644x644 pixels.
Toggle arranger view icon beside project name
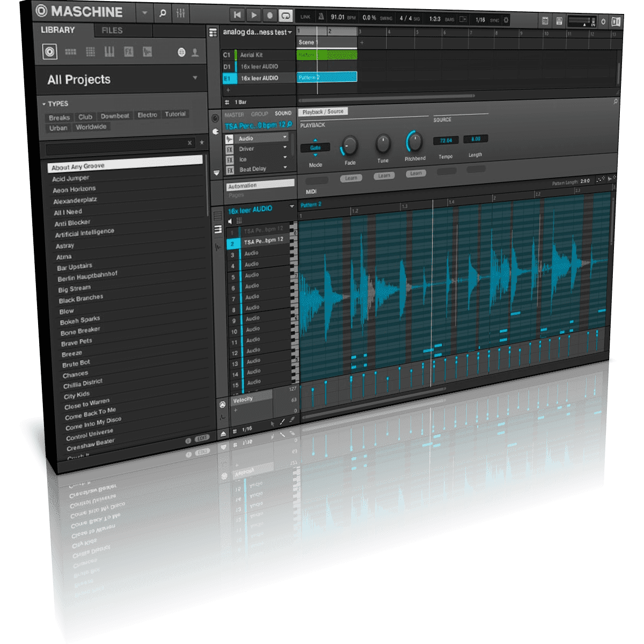pos(213,32)
